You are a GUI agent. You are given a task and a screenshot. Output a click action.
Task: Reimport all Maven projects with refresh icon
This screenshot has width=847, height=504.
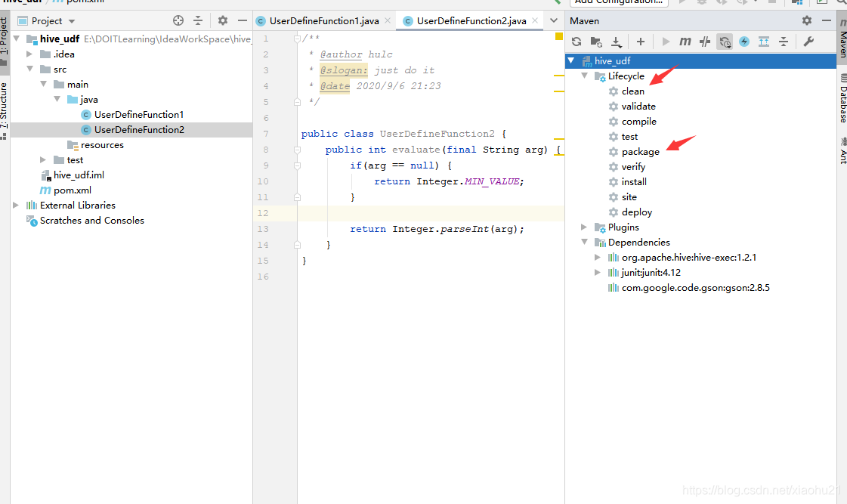pyautogui.click(x=577, y=42)
